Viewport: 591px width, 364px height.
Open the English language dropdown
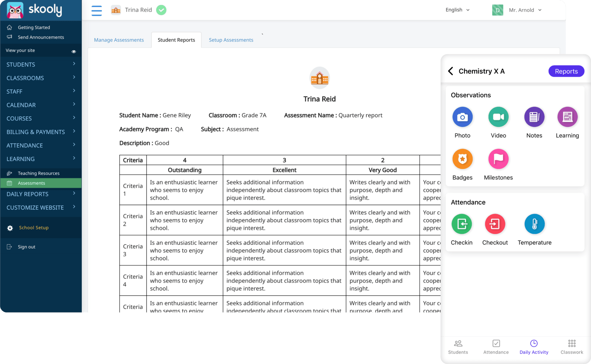pyautogui.click(x=457, y=10)
